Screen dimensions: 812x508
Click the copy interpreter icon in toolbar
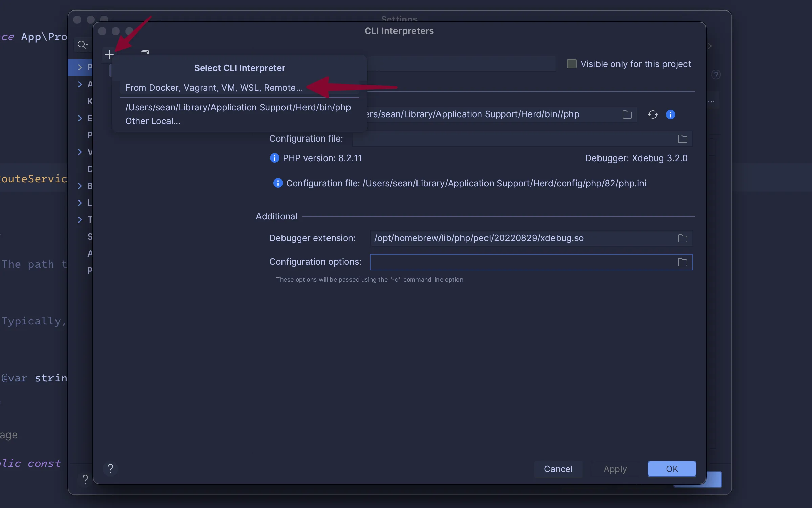coord(145,53)
